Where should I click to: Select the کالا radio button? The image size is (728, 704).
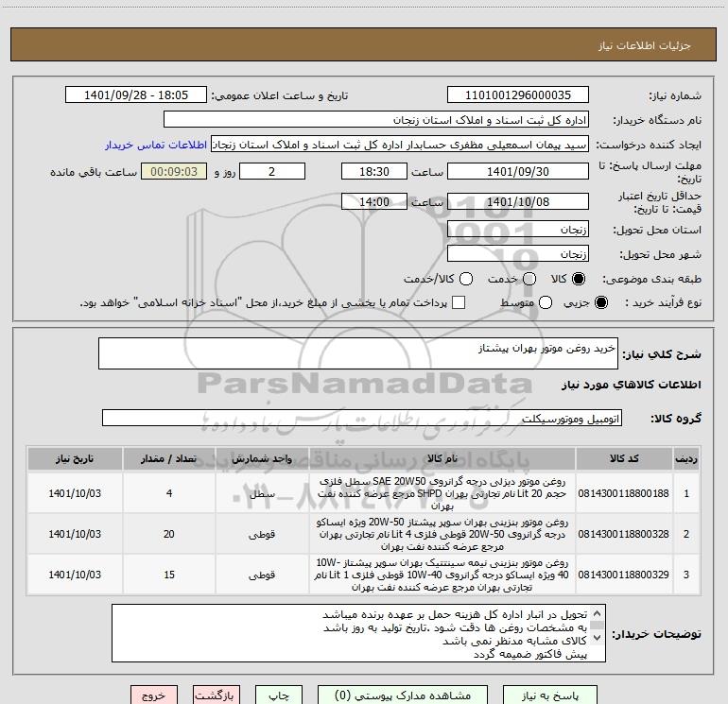pos(579,279)
